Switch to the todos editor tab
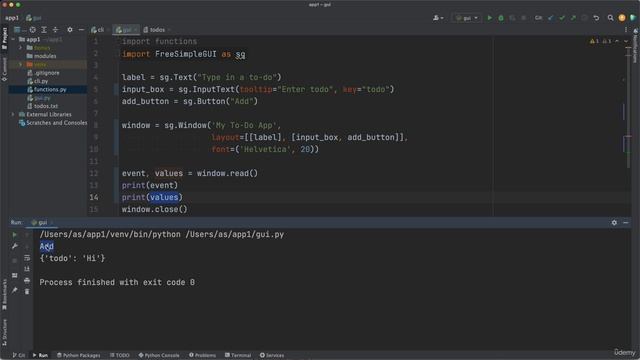This screenshot has height=360, width=640. (154, 30)
